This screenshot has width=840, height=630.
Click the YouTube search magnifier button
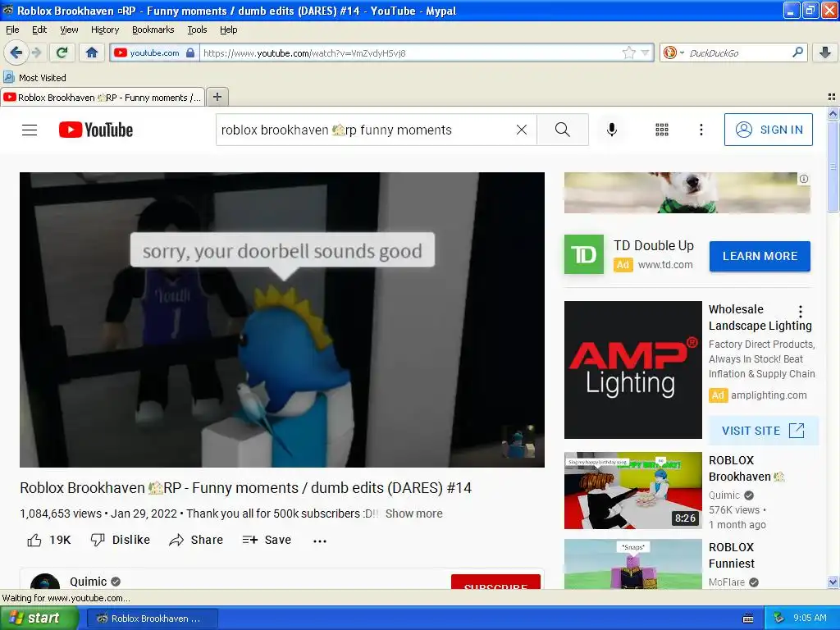[563, 130]
